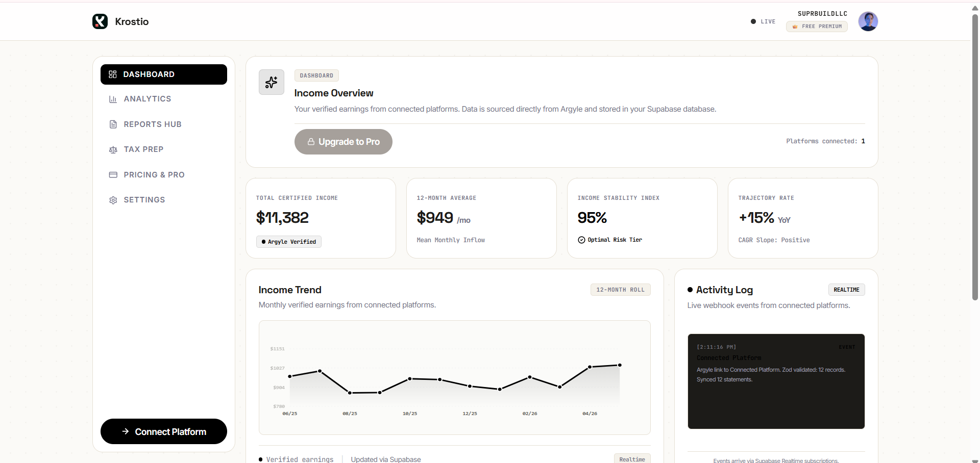
Task: Go to the Analytics section
Action: [x=164, y=99]
